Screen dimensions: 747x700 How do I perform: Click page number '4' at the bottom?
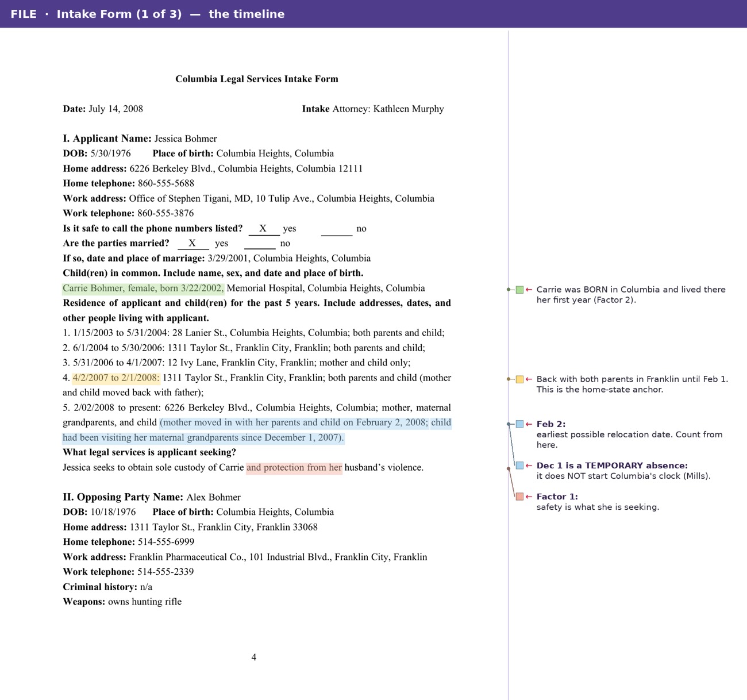254,657
